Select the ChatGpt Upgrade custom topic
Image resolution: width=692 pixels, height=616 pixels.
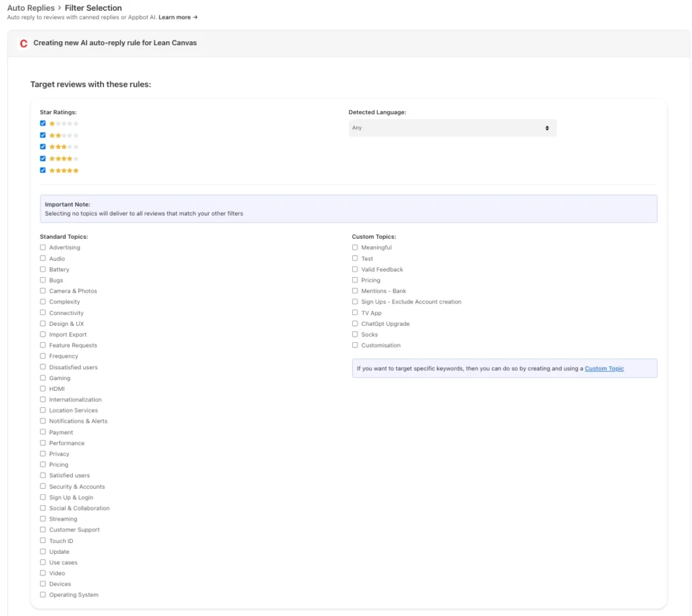pyautogui.click(x=355, y=323)
